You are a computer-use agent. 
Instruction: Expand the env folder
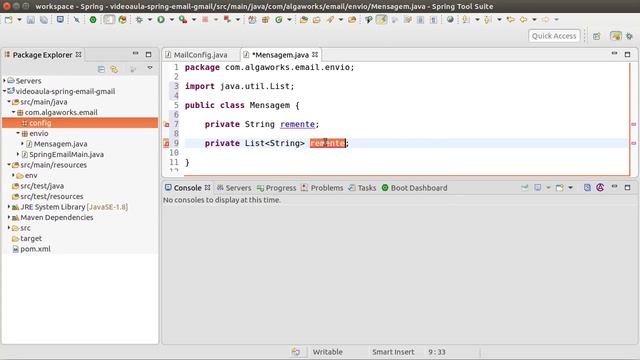coord(13,176)
